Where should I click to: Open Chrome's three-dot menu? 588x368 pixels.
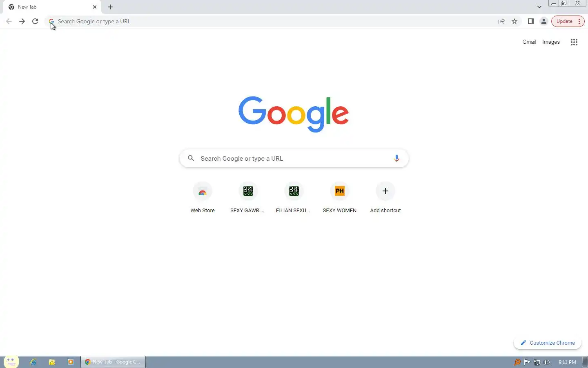579,21
